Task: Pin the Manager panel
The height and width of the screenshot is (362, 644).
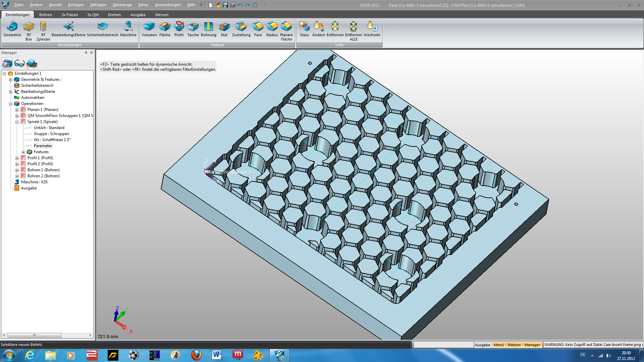Action: point(86,53)
